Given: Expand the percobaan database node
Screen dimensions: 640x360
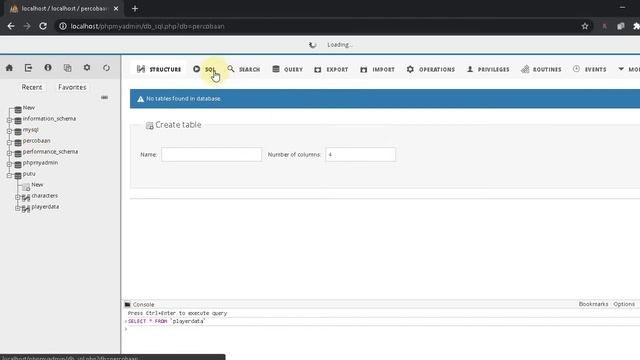Looking at the screenshot, I should [9, 142].
